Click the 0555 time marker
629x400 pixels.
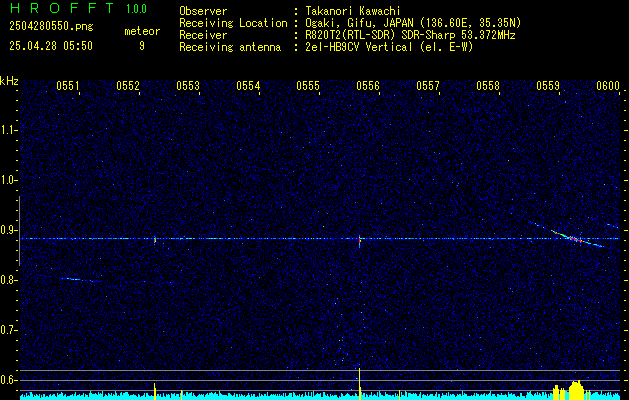click(308, 86)
